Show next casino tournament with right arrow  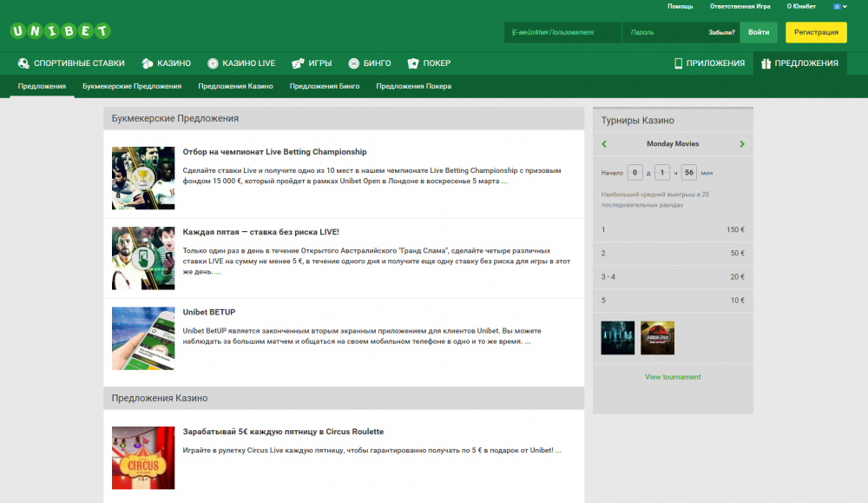[x=742, y=144]
